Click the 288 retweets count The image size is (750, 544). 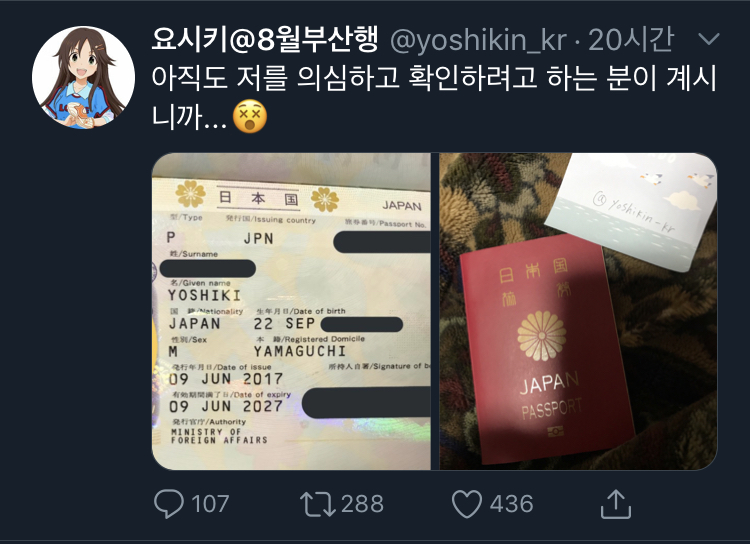pos(363,504)
